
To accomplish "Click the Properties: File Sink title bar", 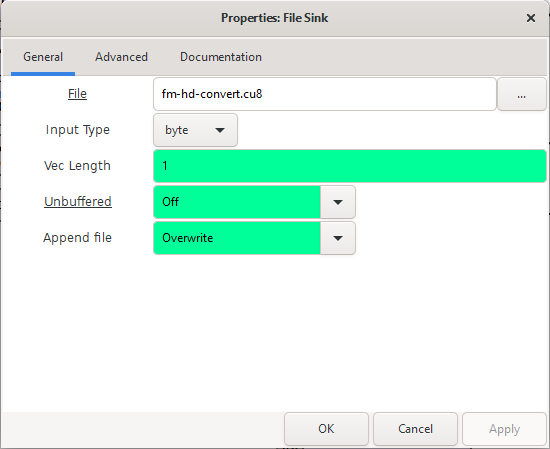I will [274, 18].
